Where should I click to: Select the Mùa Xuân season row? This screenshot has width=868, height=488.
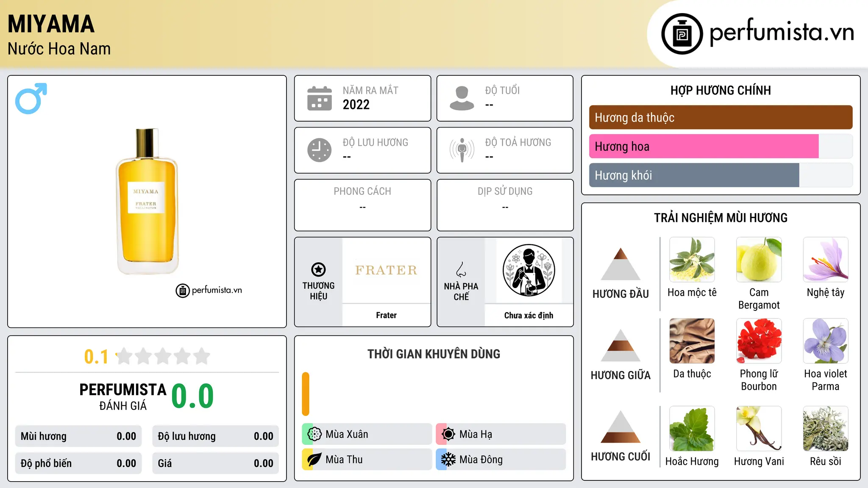pyautogui.click(x=367, y=434)
